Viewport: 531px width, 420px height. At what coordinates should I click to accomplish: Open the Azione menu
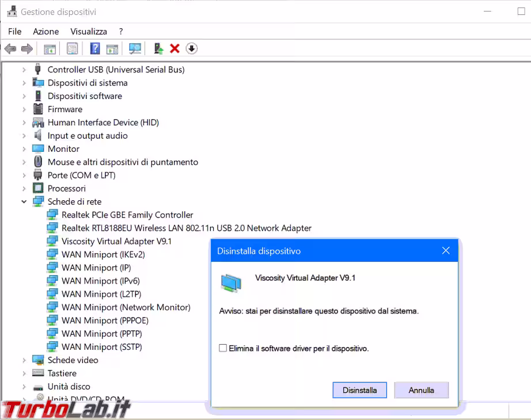45,32
